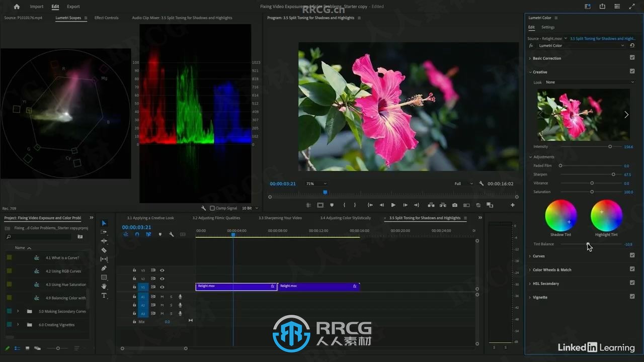Expand the HSL Secondary section
The width and height of the screenshot is (644, 362).
coord(530,284)
